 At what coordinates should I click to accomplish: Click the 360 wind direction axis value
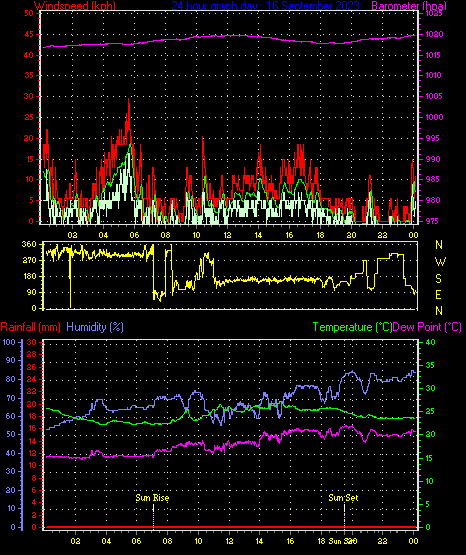click(29, 244)
